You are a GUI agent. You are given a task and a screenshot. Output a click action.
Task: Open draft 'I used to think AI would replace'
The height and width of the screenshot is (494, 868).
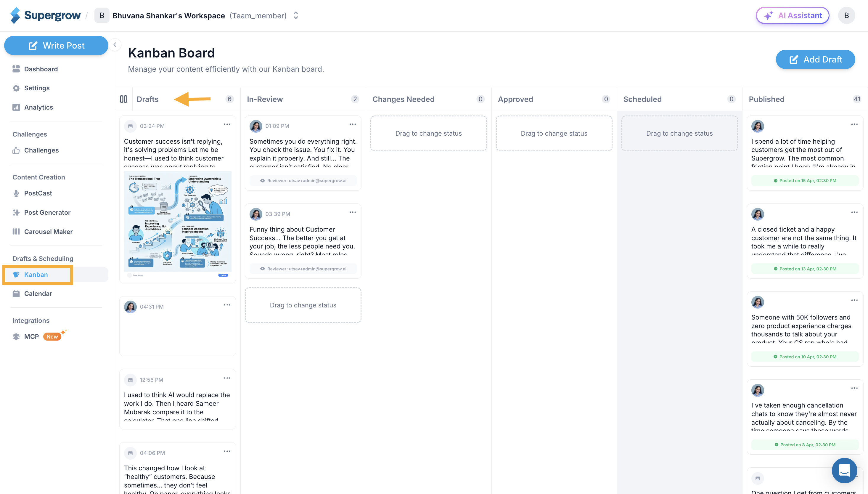177,399
